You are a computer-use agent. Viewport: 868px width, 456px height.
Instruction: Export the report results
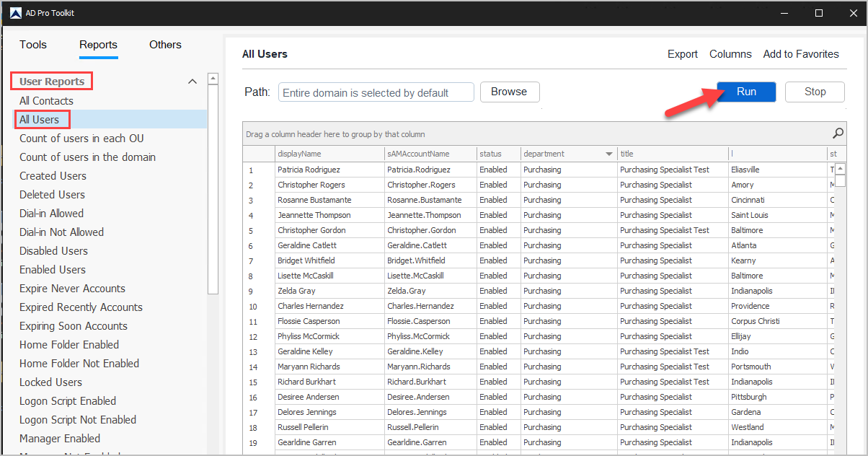tap(682, 53)
